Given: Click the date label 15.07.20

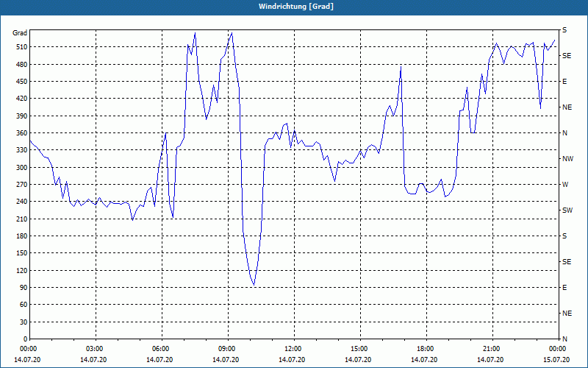Looking at the screenshot, I should point(556,359).
